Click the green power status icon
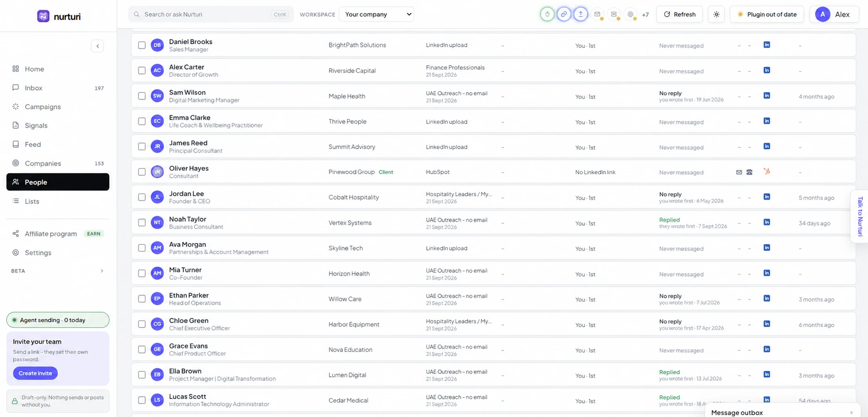 click(x=547, y=14)
